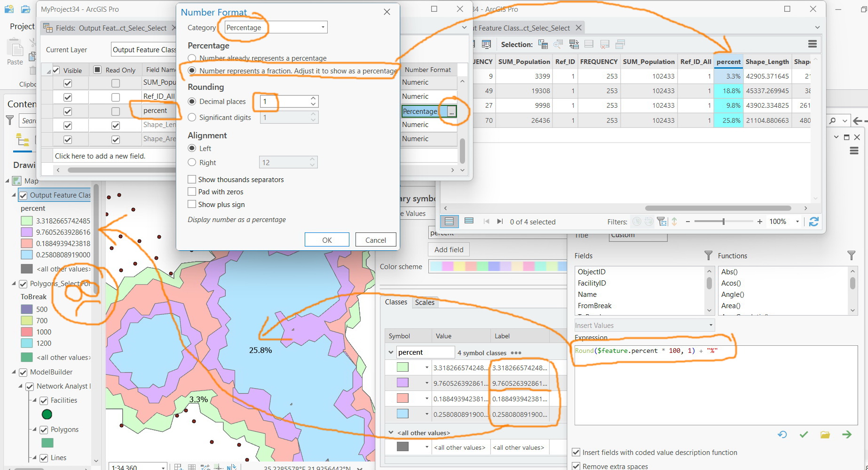Image resolution: width=868 pixels, height=470 pixels.
Task: Toggle Remove extra spaces checkbox
Action: [x=576, y=466]
